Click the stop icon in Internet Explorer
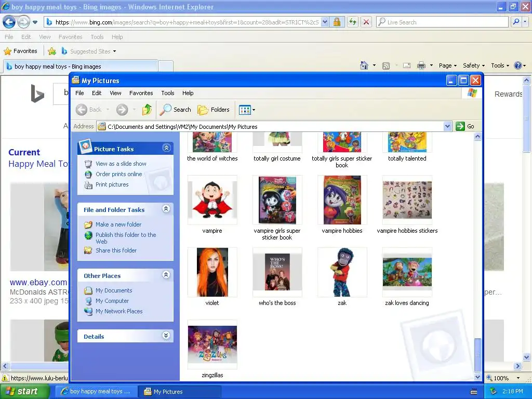This screenshot has height=399, width=532. pos(366,22)
